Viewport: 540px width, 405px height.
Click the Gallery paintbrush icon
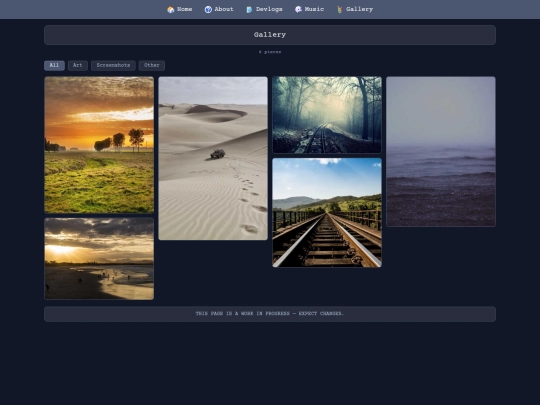(340, 10)
